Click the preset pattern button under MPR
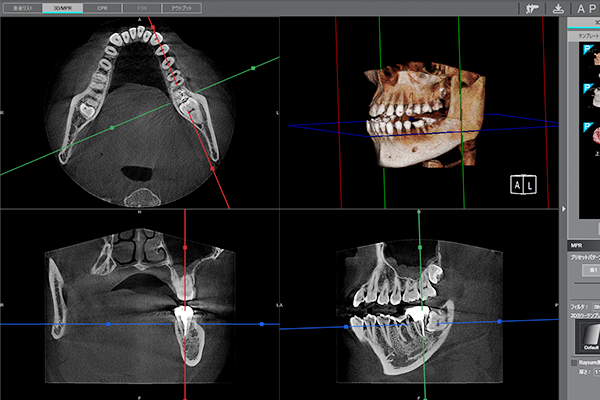Image resolution: width=600 pixels, height=400 pixels. click(592, 270)
